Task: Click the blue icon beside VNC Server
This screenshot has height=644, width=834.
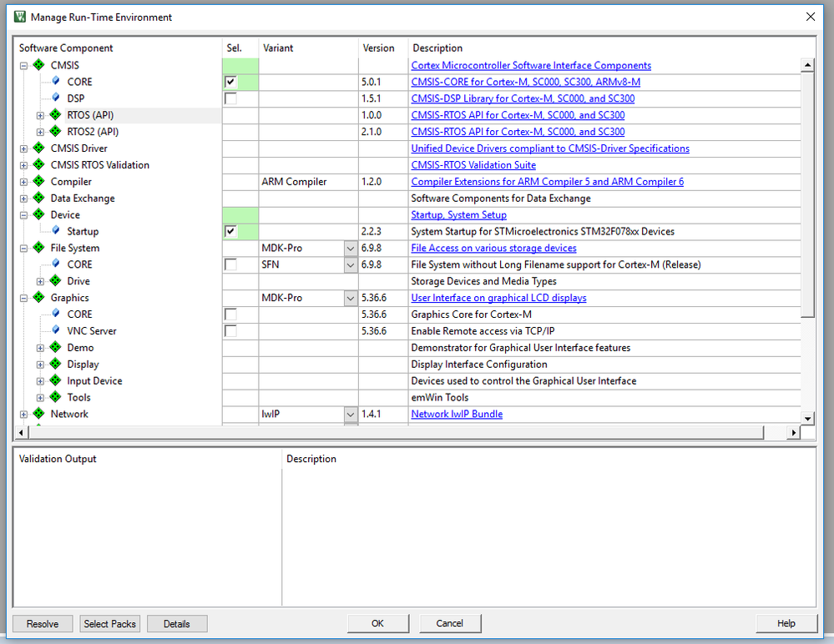Action: 56,330
